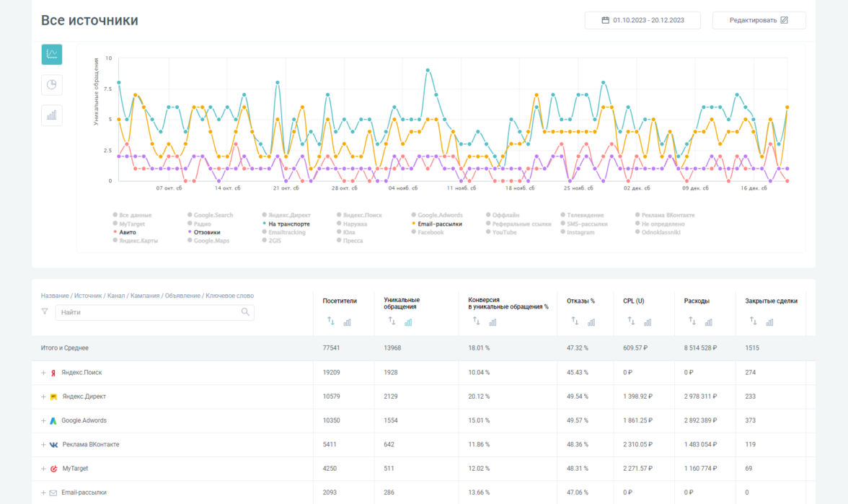Switch to pie chart view

click(52, 84)
